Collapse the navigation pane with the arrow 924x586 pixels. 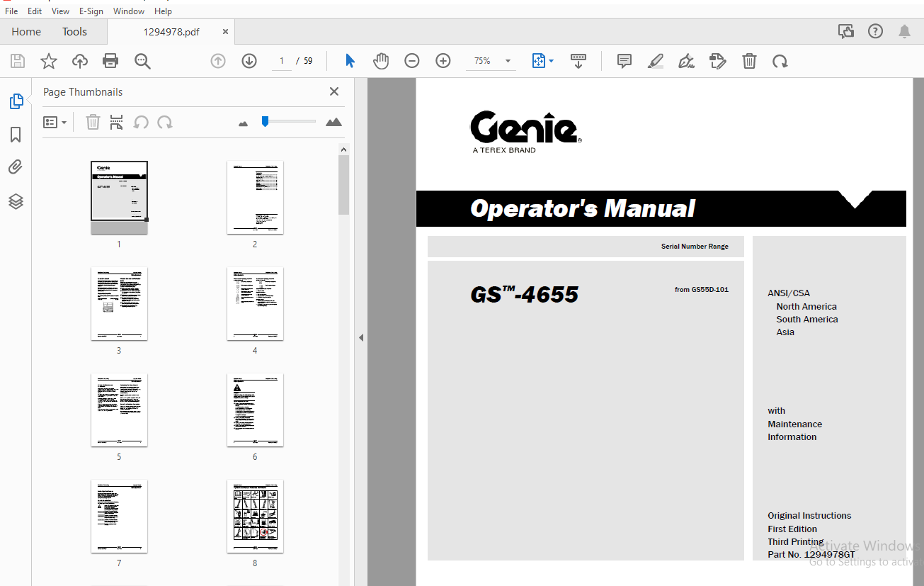pyautogui.click(x=360, y=338)
